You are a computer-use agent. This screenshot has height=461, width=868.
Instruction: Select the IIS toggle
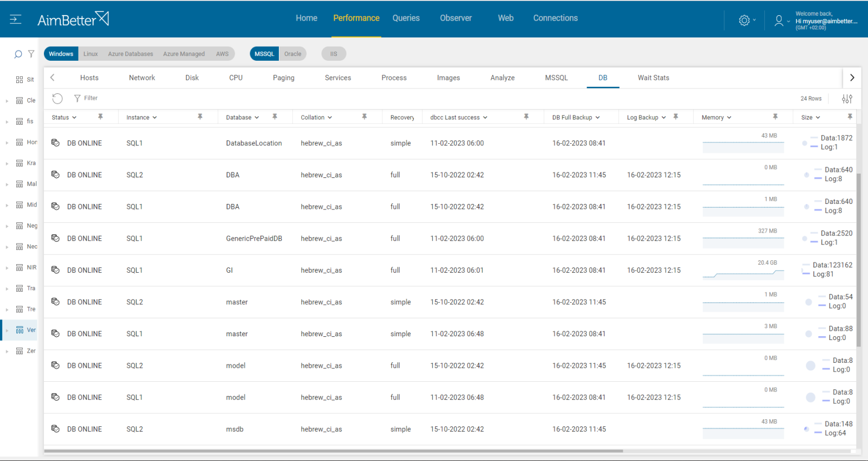pyautogui.click(x=334, y=54)
